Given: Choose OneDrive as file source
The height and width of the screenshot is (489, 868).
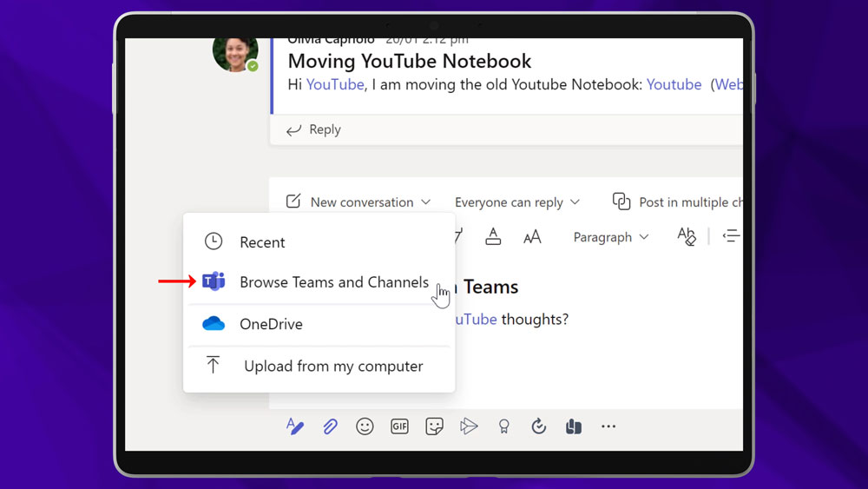Looking at the screenshot, I should pos(319,324).
